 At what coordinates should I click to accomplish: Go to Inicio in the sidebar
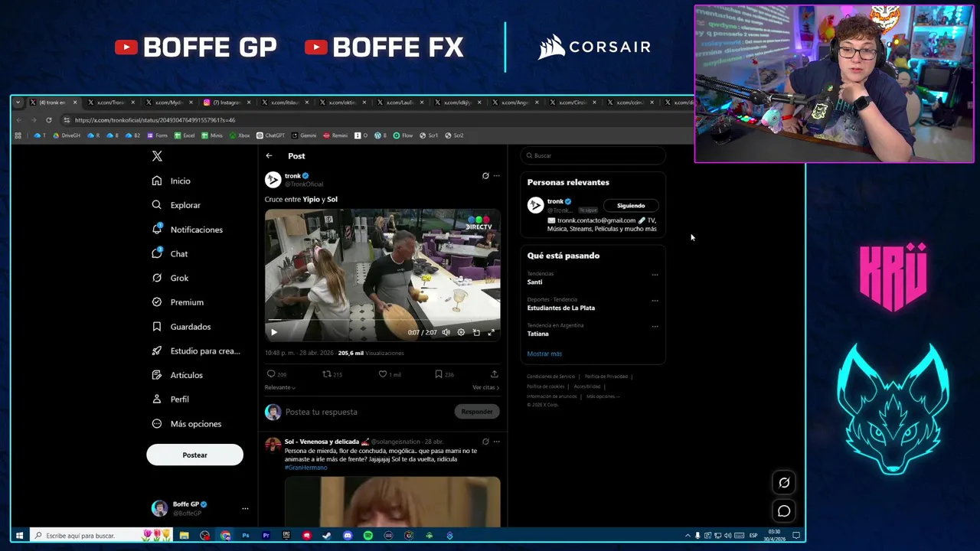click(171, 181)
